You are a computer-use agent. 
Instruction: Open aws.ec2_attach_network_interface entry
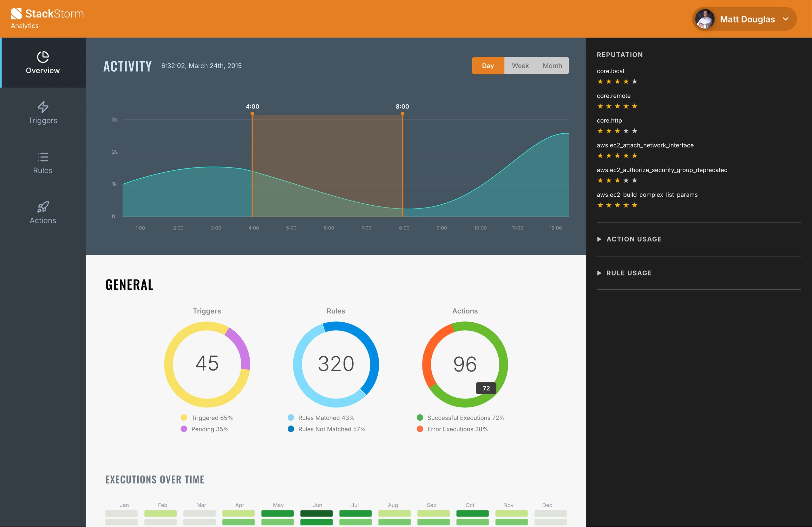click(645, 145)
